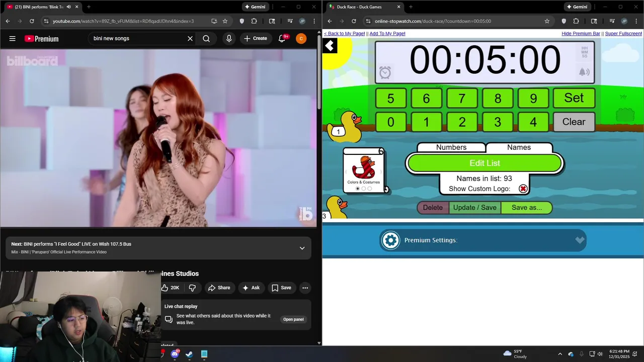The width and height of the screenshot is (644, 362).
Task: Click the black back arrow in Duck Race
Action: (330, 46)
